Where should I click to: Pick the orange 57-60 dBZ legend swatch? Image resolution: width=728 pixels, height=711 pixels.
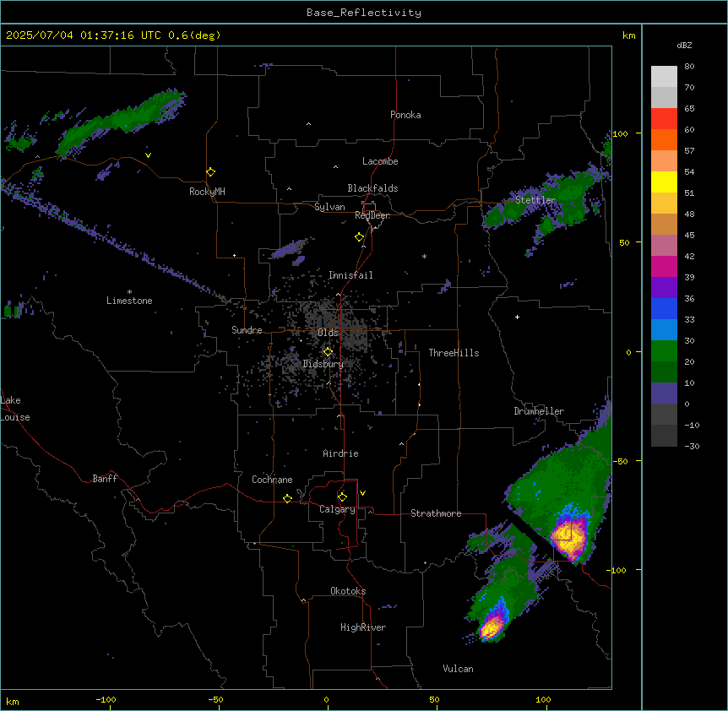664,139
